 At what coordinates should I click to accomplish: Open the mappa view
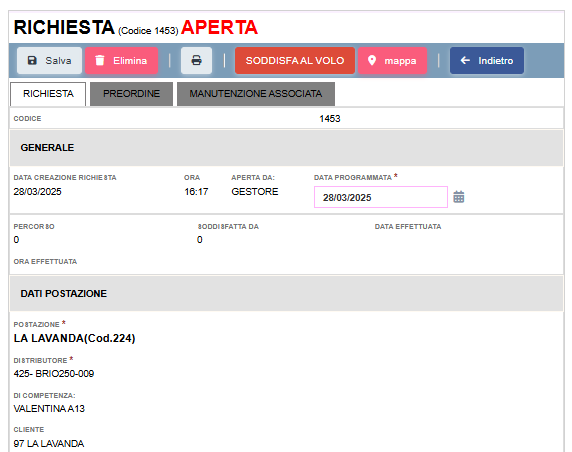coord(393,61)
